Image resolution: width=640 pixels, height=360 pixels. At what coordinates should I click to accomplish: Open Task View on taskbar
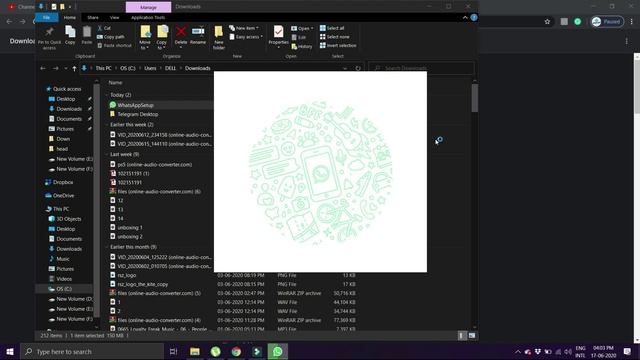pos(173,351)
